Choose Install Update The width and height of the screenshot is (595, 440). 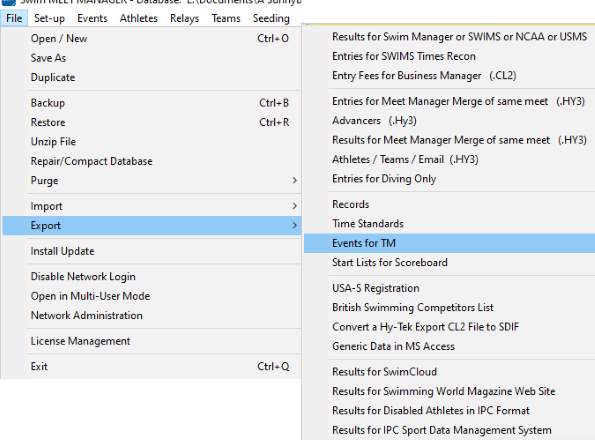click(152, 251)
